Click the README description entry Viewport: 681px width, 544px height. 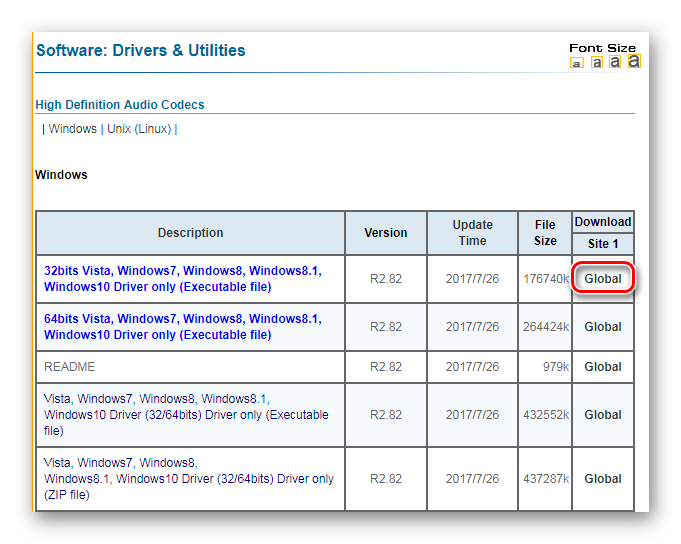(69, 367)
